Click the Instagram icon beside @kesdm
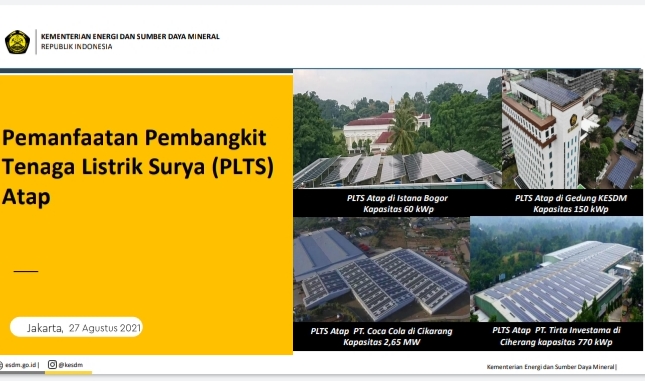Screen dimensions: 645x381 (x=52, y=365)
